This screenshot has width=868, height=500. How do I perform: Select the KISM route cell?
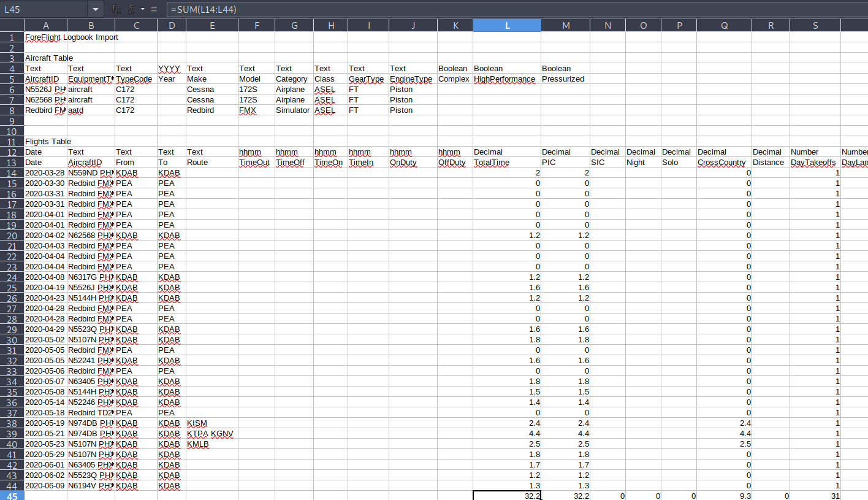point(211,423)
